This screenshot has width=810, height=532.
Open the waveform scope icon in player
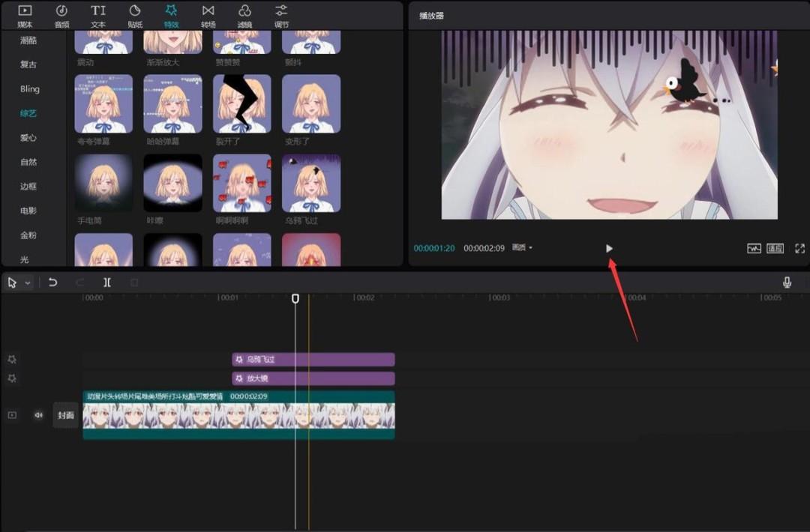point(754,248)
